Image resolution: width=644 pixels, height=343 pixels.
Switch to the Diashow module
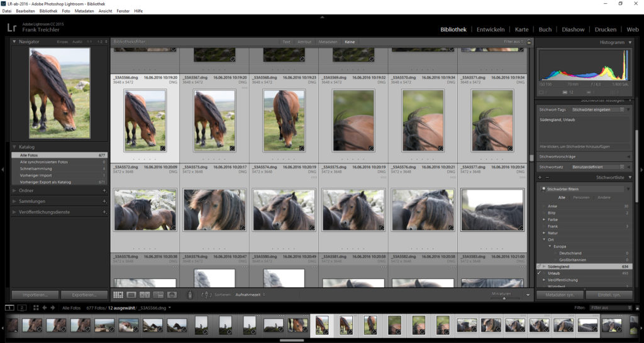click(573, 30)
